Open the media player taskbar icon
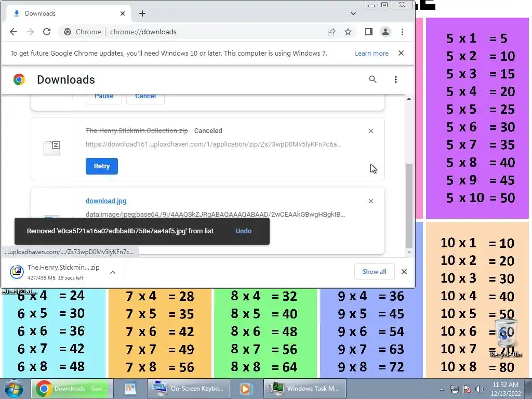 [246, 389]
